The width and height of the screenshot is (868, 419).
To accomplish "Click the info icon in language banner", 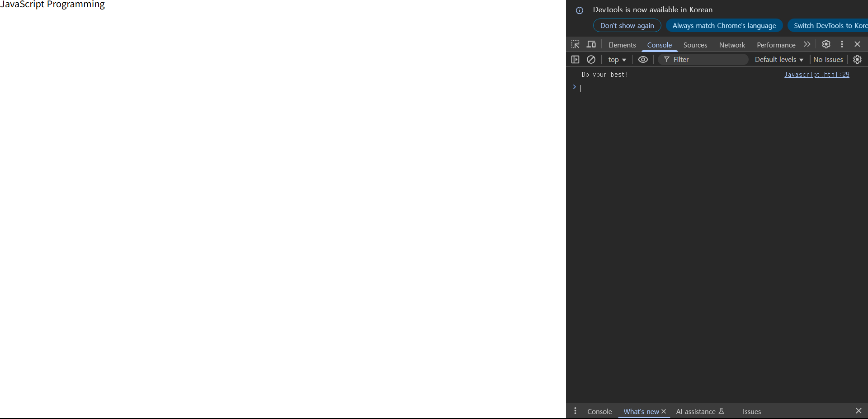I will (x=580, y=10).
